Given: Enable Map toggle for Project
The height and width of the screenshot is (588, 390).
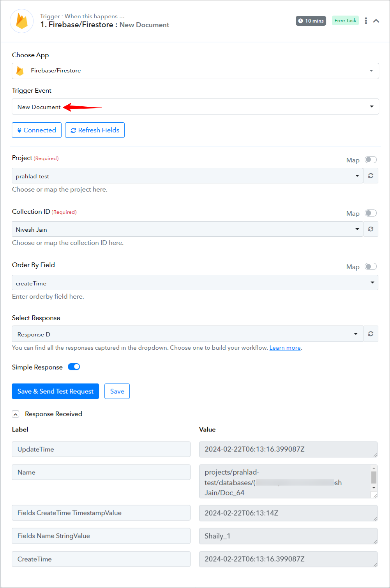Looking at the screenshot, I should click(x=371, y=160).
